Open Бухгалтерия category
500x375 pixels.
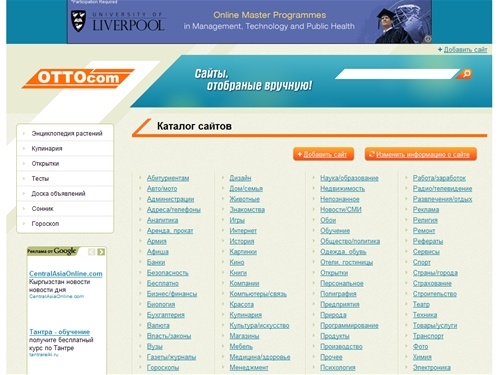166,315
